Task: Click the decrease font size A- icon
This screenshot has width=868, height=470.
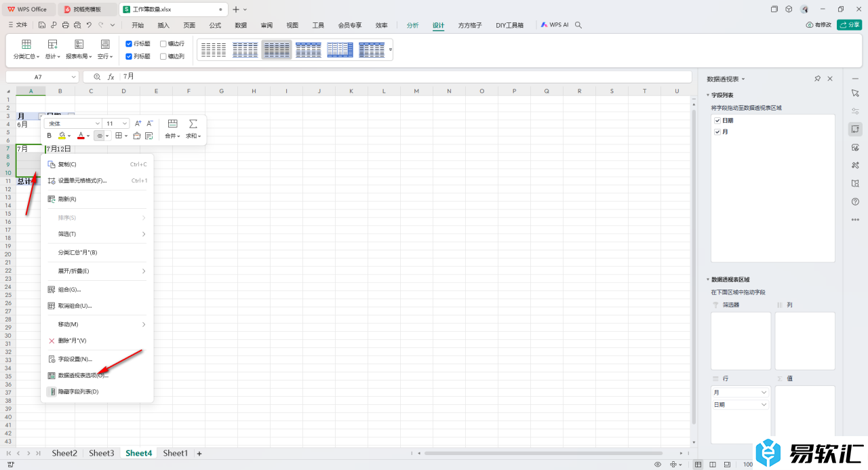Action: 150,123
